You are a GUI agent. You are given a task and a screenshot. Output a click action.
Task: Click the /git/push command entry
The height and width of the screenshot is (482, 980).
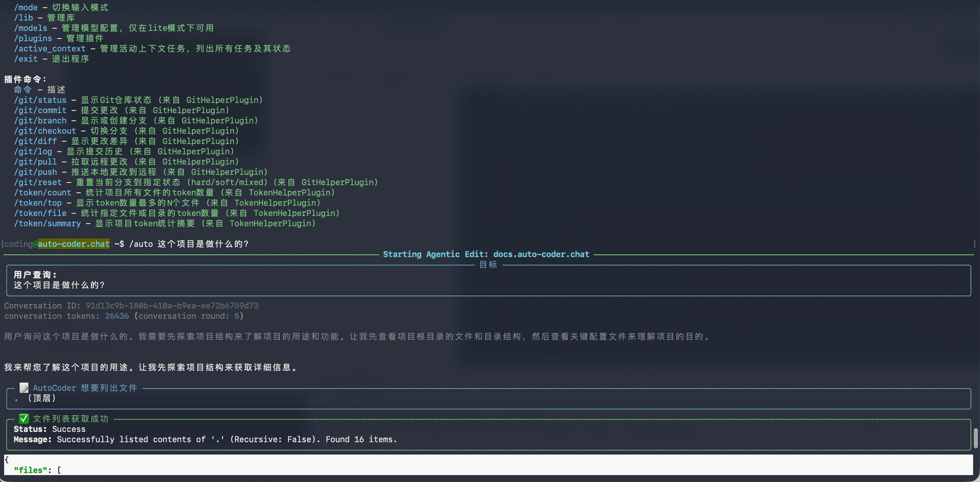click(x=35, y=172)
